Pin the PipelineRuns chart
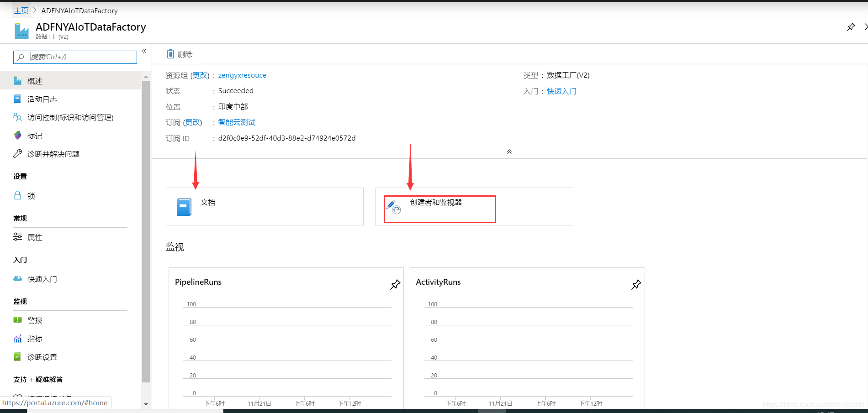Screen dimensions: 868x413 point(395,284)
